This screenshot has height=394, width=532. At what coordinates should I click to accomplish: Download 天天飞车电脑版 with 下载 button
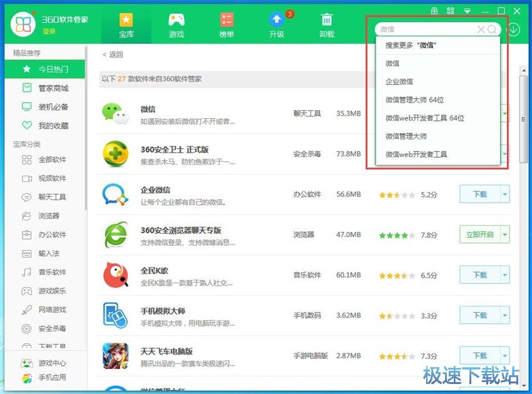tap(480, 356)
